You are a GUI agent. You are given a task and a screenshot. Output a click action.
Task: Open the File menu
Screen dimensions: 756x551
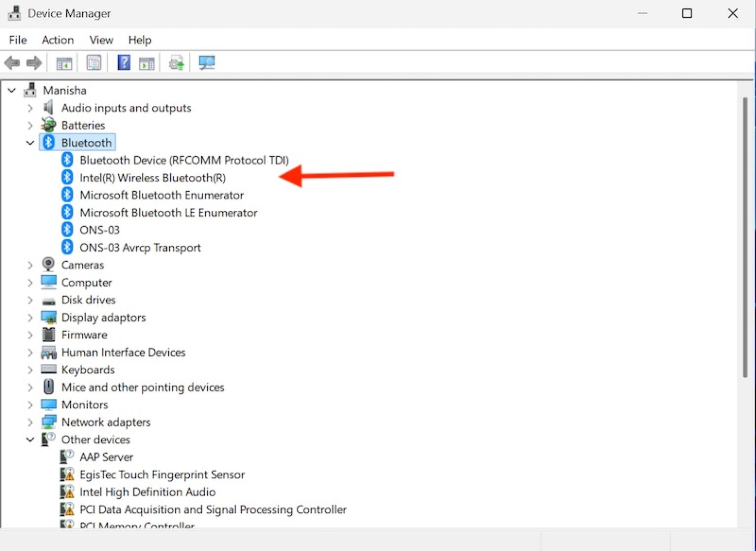coord(17,40)
